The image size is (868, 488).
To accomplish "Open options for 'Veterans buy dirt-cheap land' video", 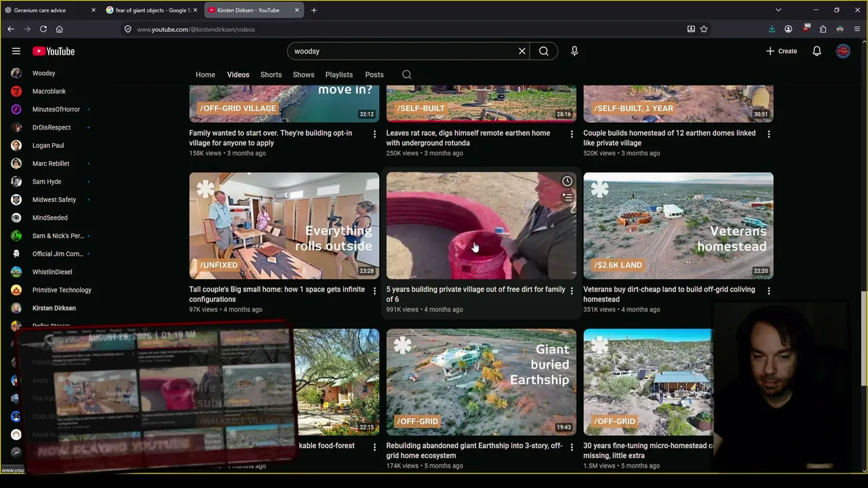I will (x=769, y=291).
